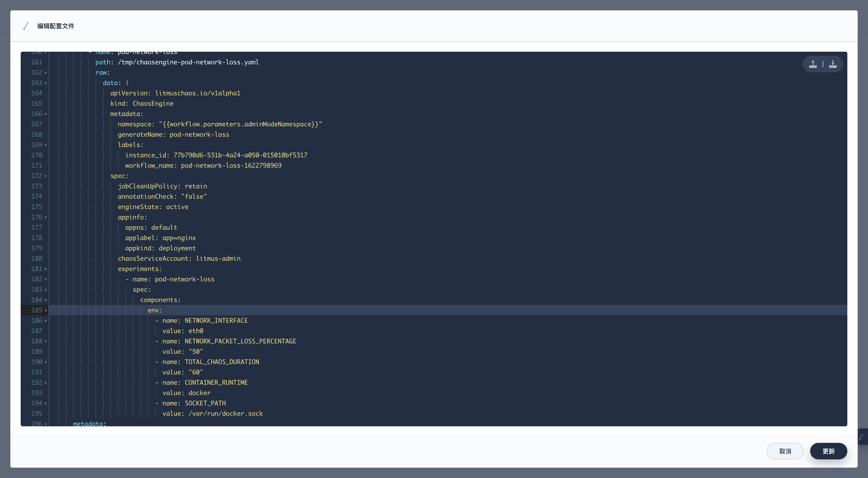This screenshot has width=868, height=478.
Task: Collapse the labels block at line 169
Action: point(45,145)
